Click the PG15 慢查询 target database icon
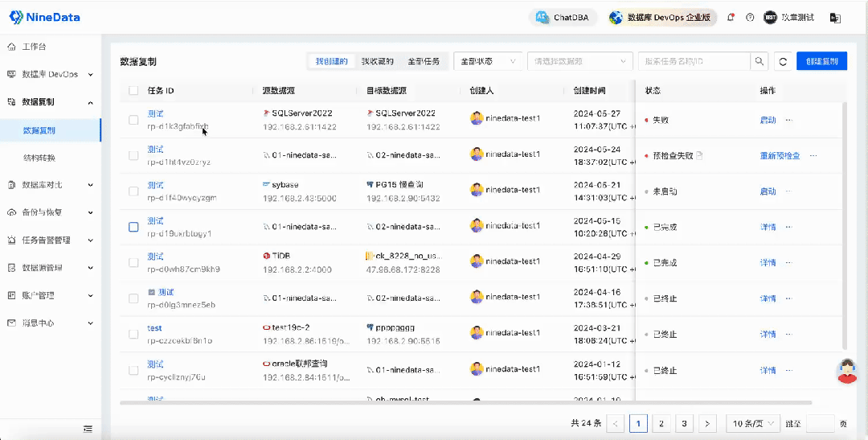The height and width of the screenshot is (440, 868). pos(370,184)
